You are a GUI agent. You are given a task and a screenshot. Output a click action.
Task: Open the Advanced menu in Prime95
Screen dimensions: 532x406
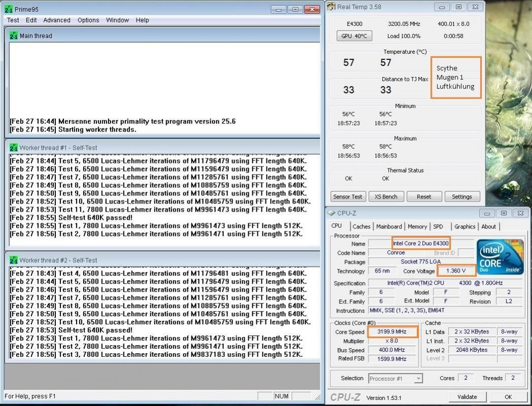57,20
